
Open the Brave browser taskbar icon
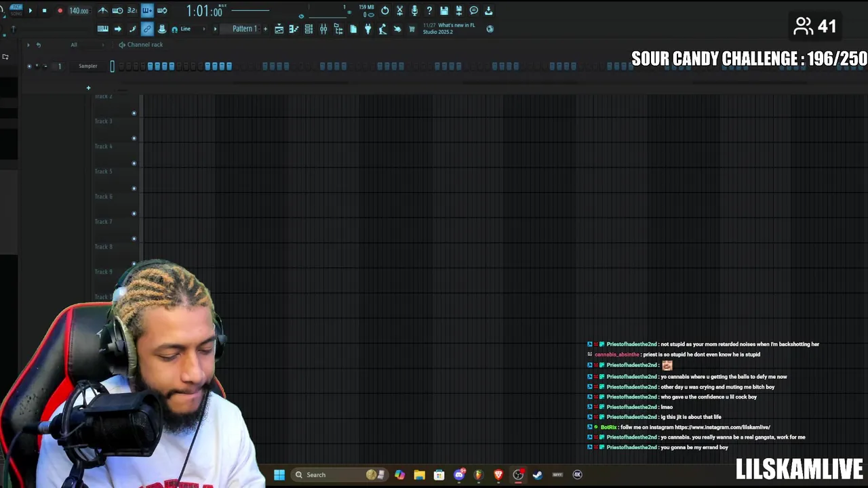[x=498, y=474]
